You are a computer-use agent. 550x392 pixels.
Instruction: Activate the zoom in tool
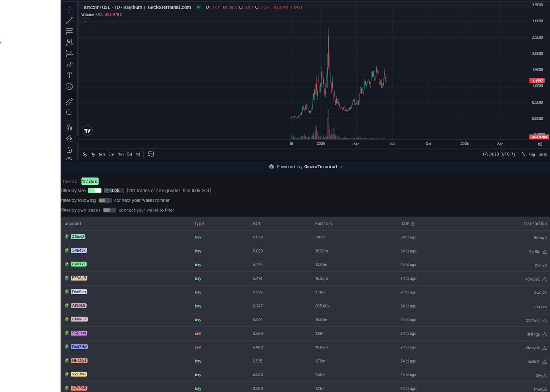[x=69, y=112]
